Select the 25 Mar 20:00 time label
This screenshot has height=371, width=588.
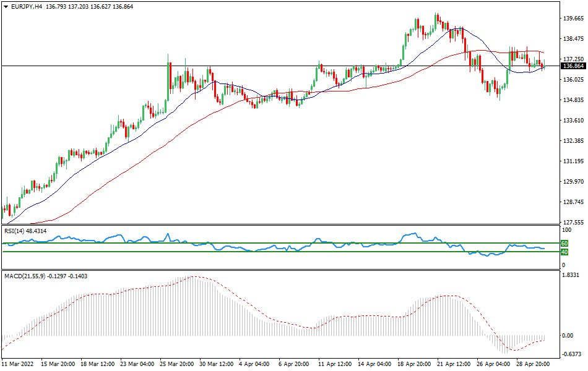click(x=177, y=365)
